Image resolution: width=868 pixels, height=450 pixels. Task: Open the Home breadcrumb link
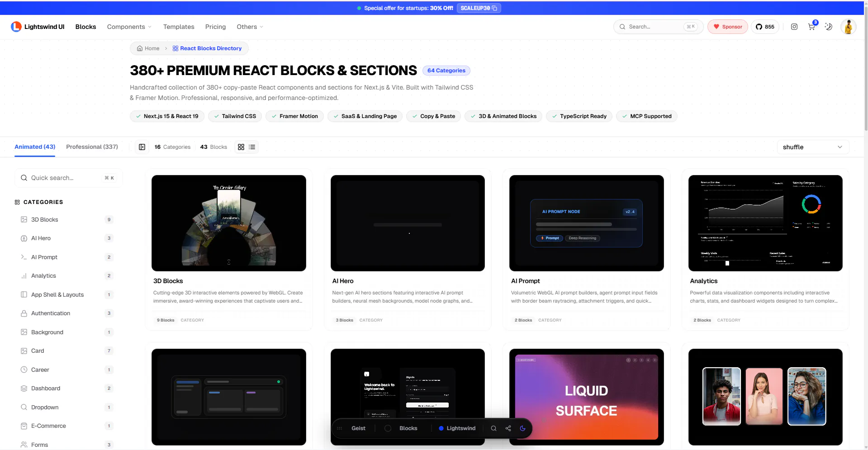coord(148,48)
